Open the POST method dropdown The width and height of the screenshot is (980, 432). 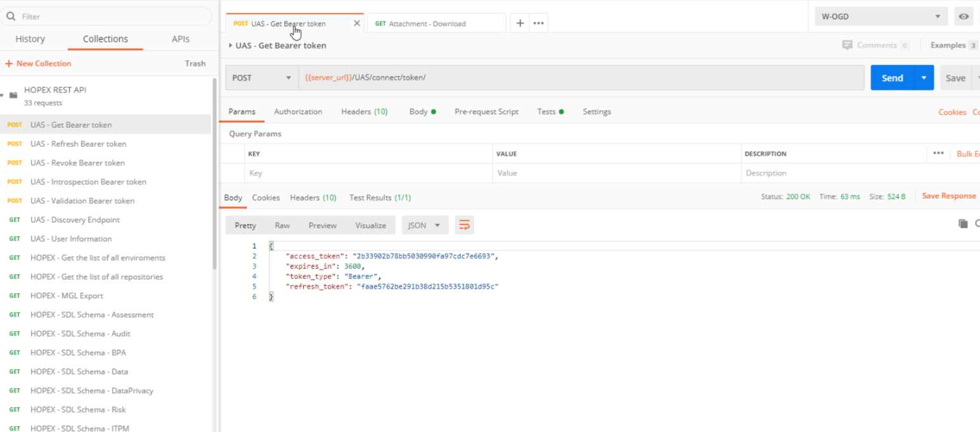click(261, 78)
